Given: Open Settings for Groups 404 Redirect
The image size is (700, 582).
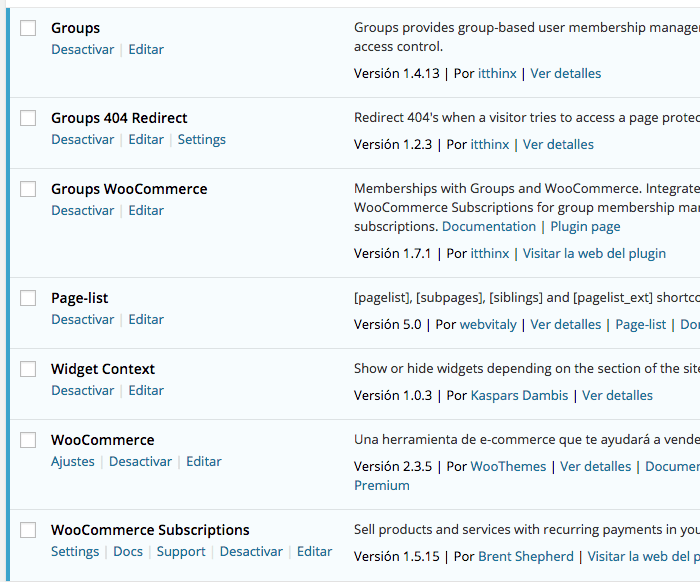Looking at the screenshot, I should 202,140.
